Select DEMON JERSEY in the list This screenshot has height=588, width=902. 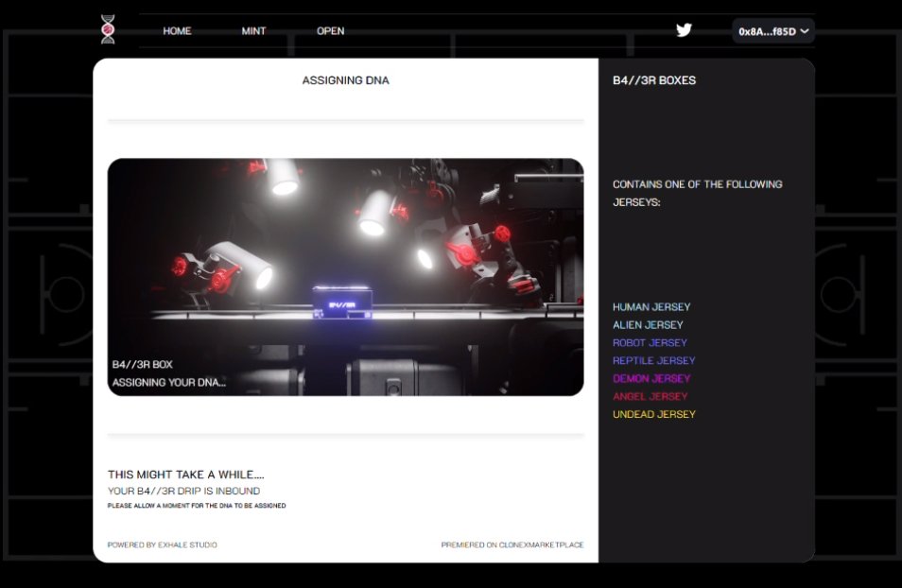pyautogui.click(x=651, y=378)
